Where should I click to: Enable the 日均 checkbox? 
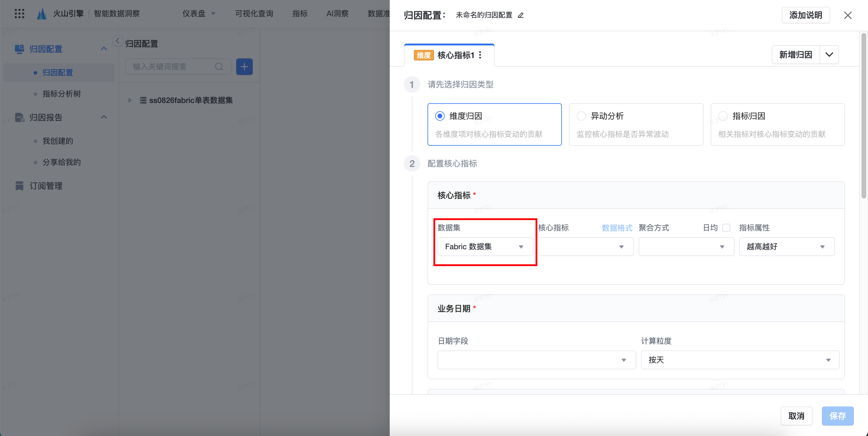(727, 228)
